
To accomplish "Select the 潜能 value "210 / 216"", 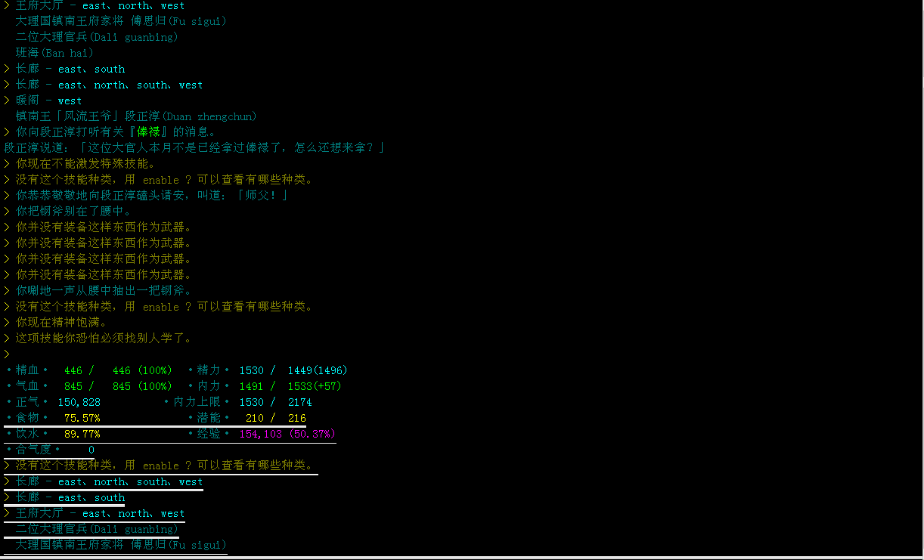I will click(275, 418).
